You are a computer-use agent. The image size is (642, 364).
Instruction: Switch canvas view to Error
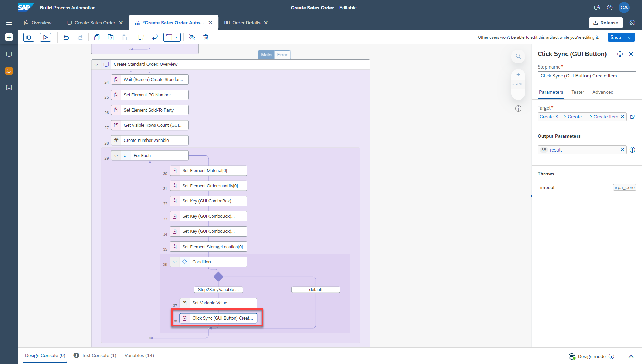tap(282, 55)
